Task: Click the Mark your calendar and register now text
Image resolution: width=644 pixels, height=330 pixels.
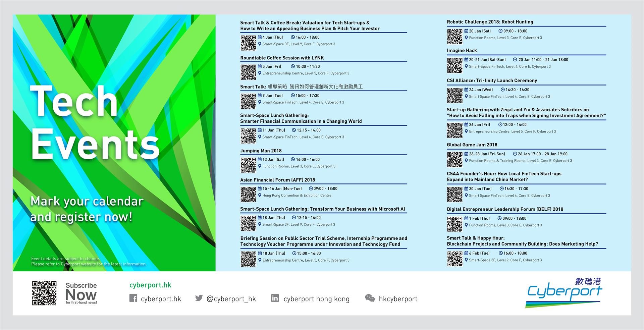Action: (87, 209)
